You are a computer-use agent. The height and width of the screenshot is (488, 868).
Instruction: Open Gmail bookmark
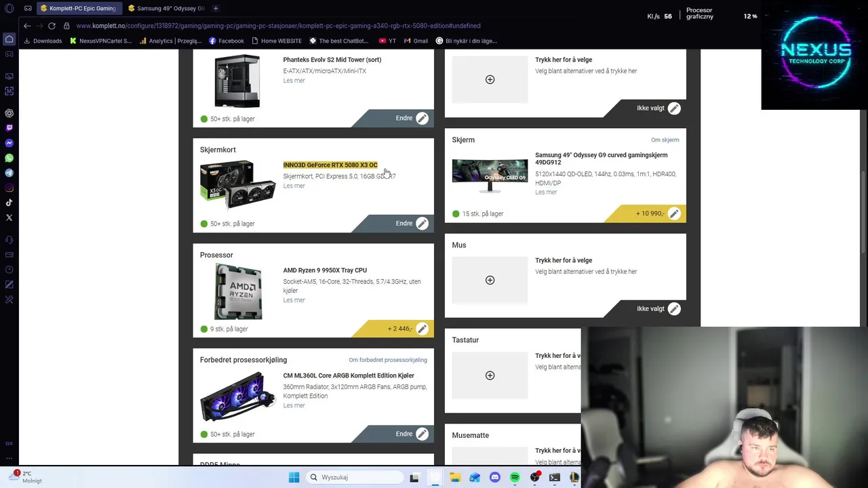click(416, 41)
